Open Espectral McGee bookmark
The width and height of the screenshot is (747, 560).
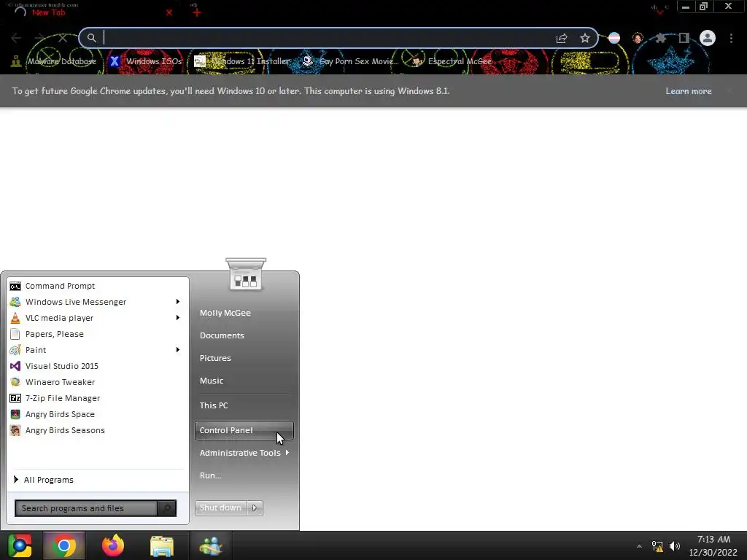(x=452, y=61)
